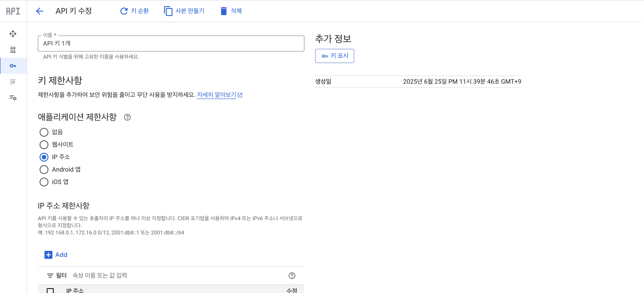
Task: Open the library sidebar icon
Action: click(13, 50)
